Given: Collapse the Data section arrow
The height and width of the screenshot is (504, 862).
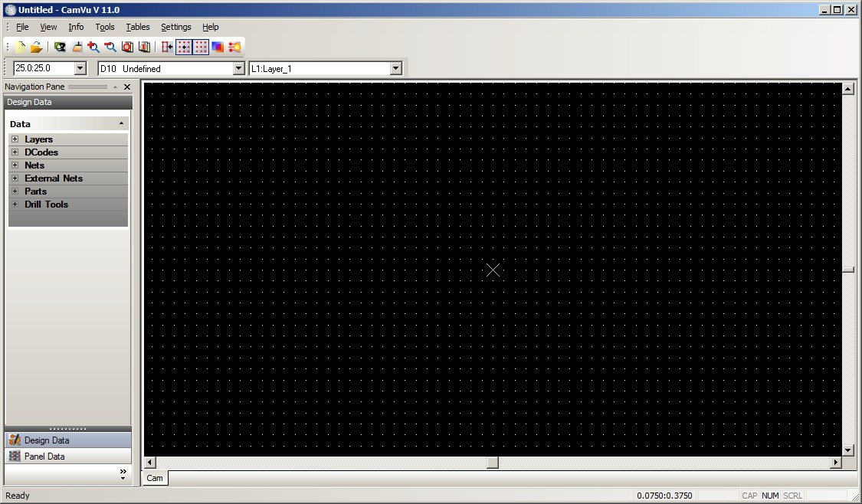Looking at the screenshot, I should click(x=122, y=123).
